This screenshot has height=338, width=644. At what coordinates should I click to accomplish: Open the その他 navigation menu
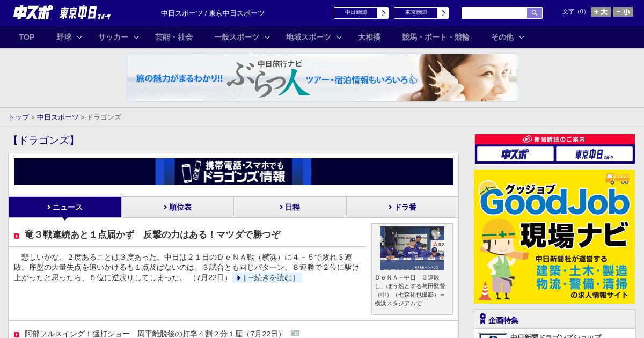coord(502,37)
